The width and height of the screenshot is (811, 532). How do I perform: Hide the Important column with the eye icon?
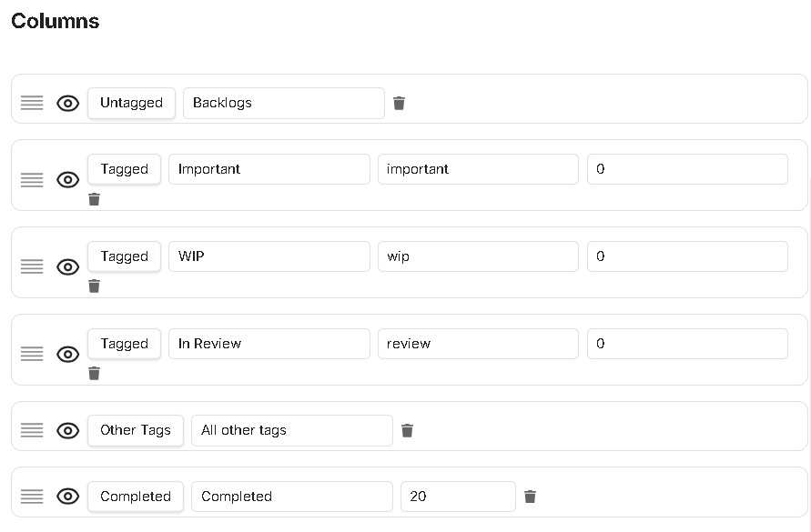(67, 180)
